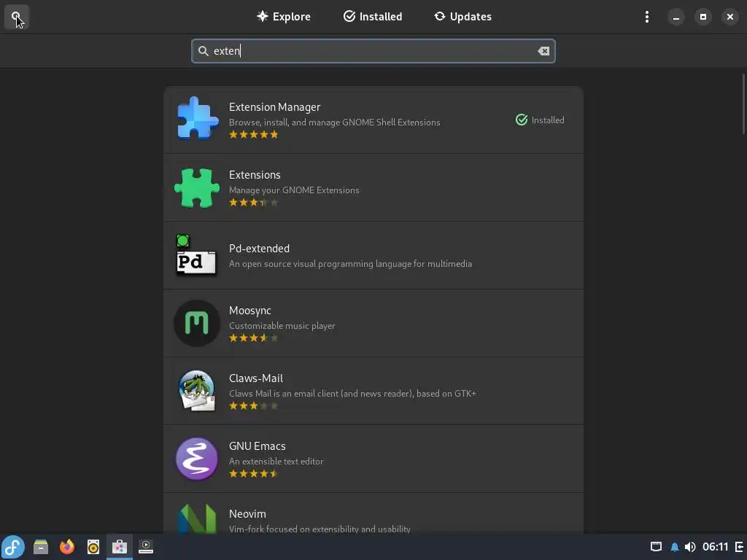Open the main menu (three dots)
Viewport: 747px width, 560px height.
point(646,17)
